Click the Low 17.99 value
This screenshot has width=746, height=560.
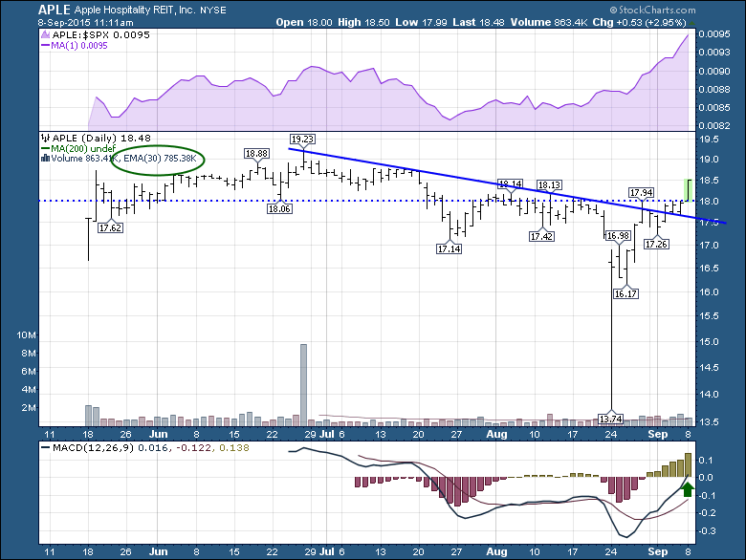pyautogui.click(x=421, y=22)
